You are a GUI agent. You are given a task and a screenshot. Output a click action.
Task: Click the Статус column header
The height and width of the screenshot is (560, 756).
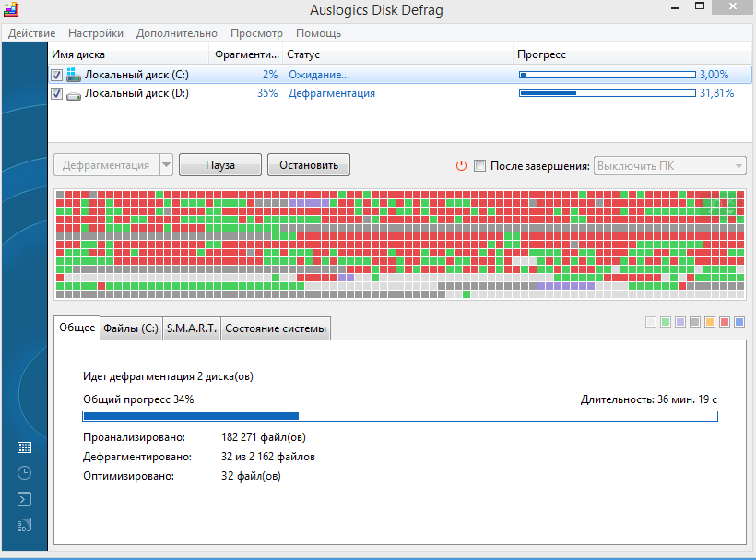click(303, 54)
